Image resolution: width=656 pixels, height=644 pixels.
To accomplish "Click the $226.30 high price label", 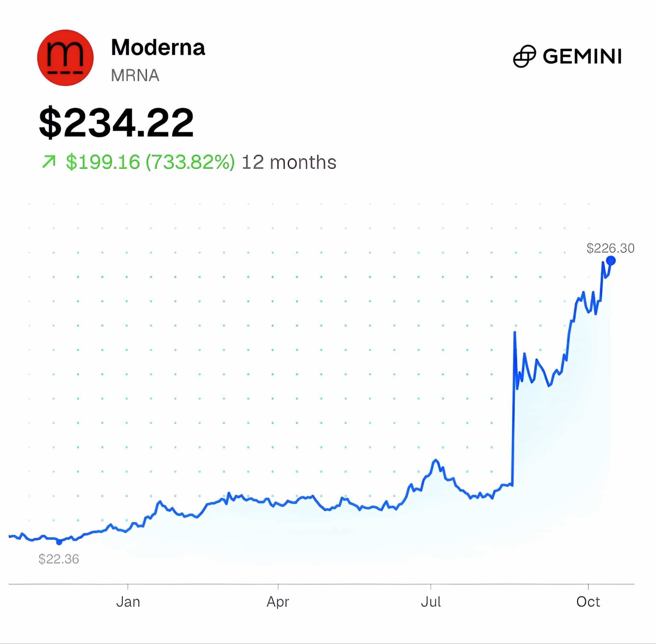I will click(x=611, y=248).
